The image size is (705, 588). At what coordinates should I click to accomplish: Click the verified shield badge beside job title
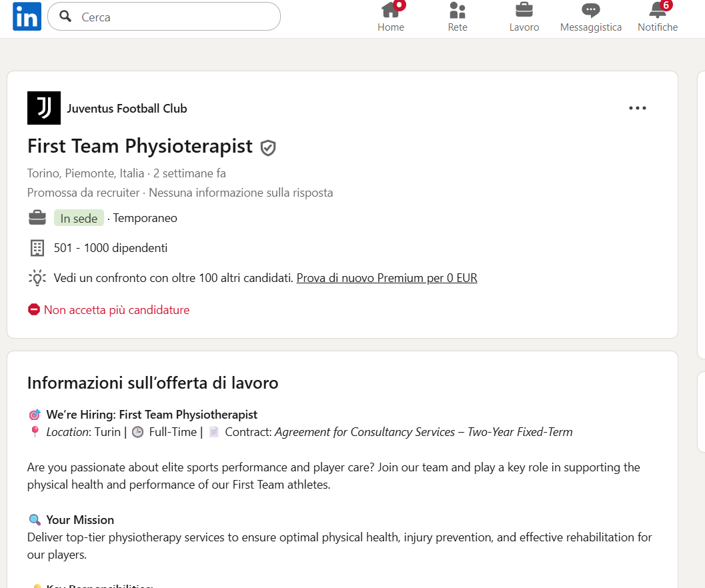[268, 147]
